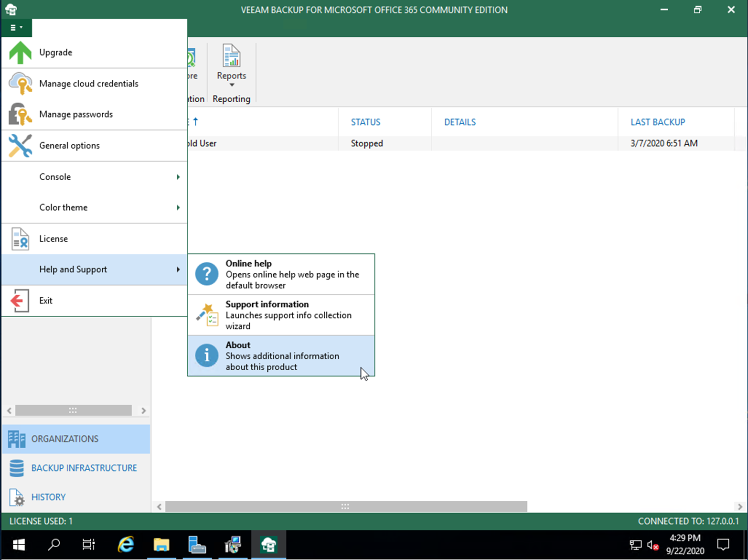Open Windows taskbar search
Viewport: 748px width, 560px height.
pyautogui.click(x=54, y=544)
